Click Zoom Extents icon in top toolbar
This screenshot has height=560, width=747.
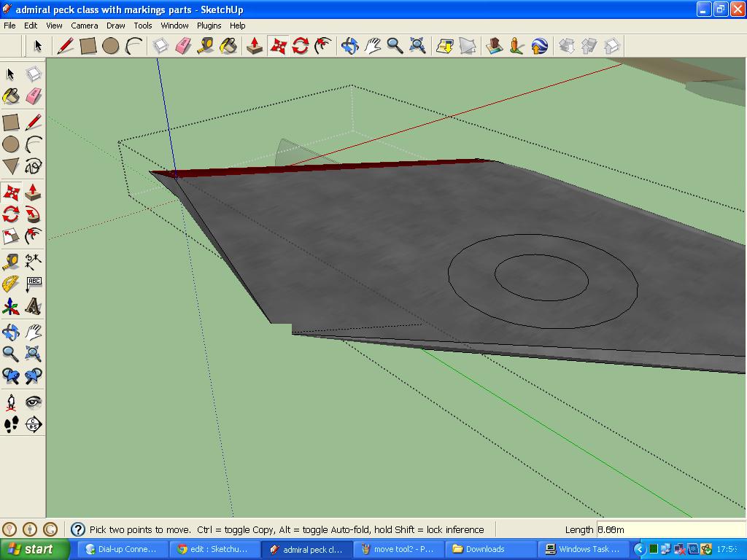click(418, 46)
